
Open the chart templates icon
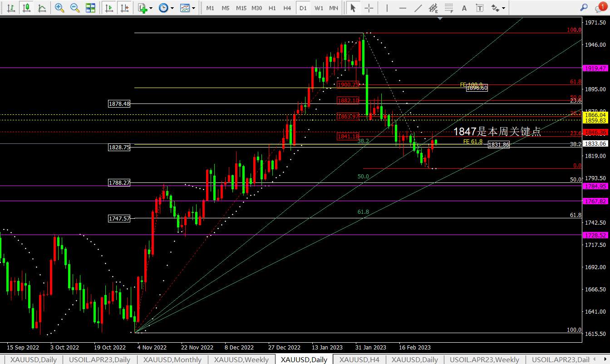185,8
